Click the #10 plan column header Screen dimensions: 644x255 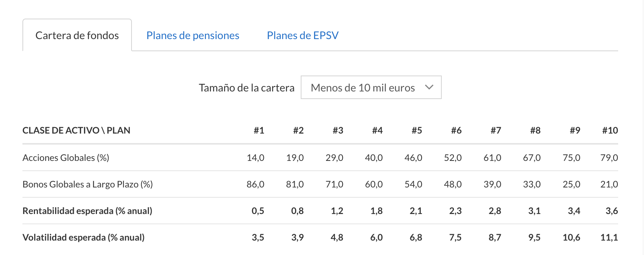610,131
